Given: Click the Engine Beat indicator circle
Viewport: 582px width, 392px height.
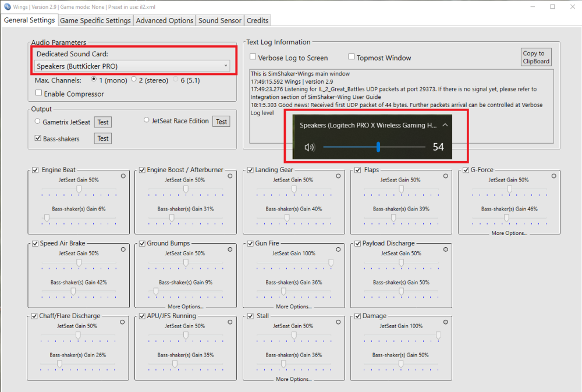Looking at the screenshot, I should click(123, 176).
